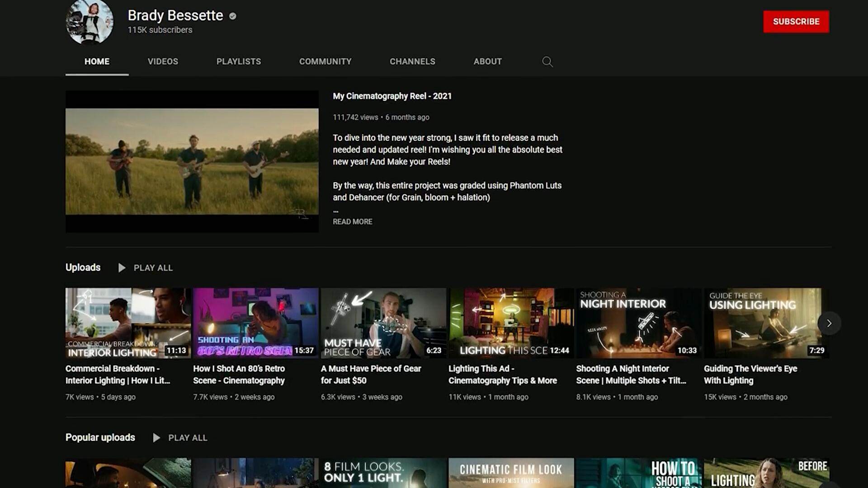
Task: Go to the Community tab
Action: 325,61
